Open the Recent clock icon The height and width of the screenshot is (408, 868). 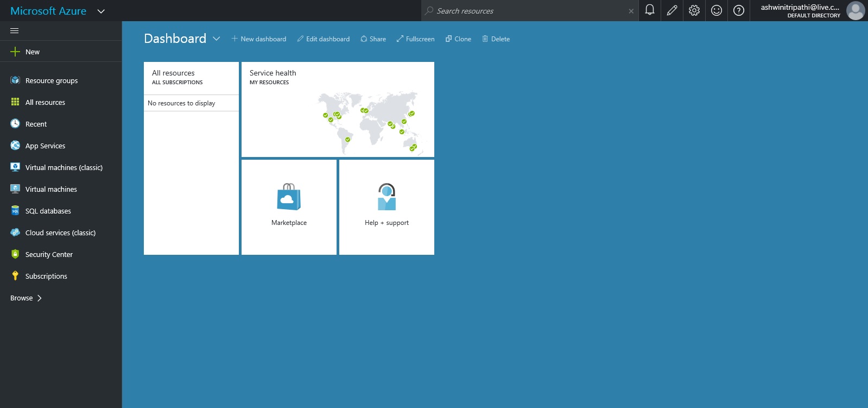tap(15, 124)
